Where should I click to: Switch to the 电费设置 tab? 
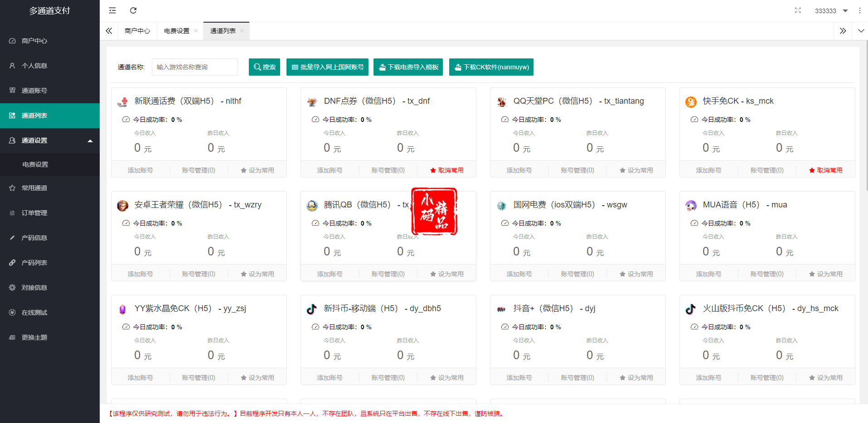[177, 31]
